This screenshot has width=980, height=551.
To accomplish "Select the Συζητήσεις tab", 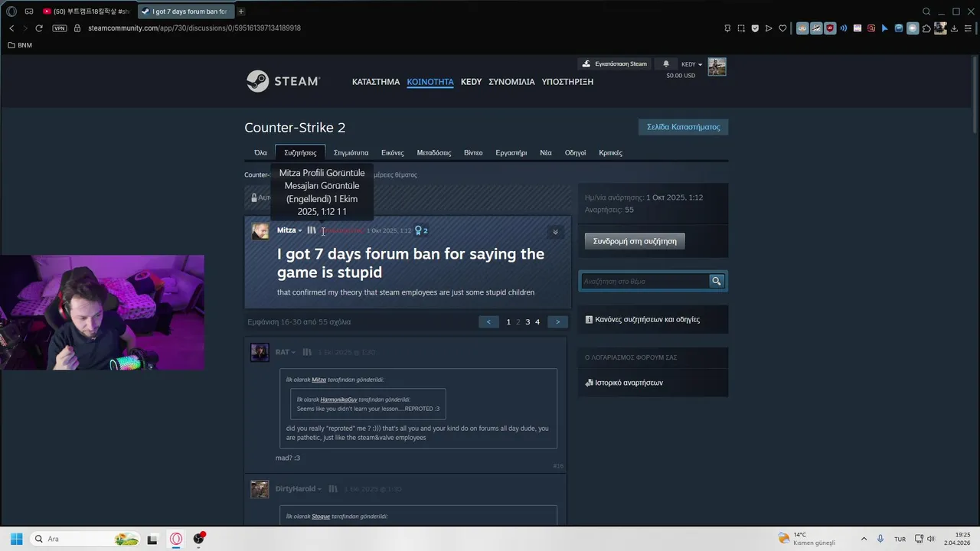I will pyautogui.click(x=300, y=153).
